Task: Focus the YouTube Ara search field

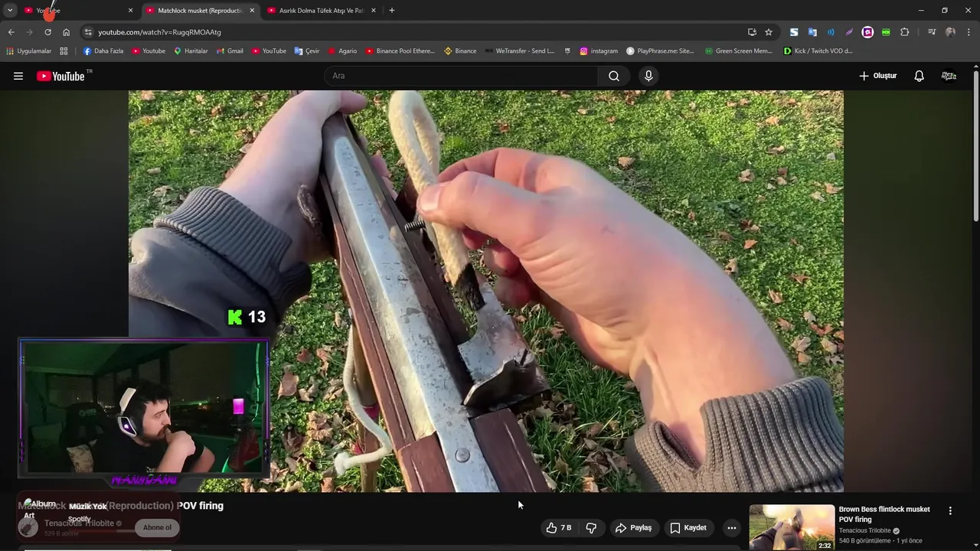Action: (x=462, y=76)
